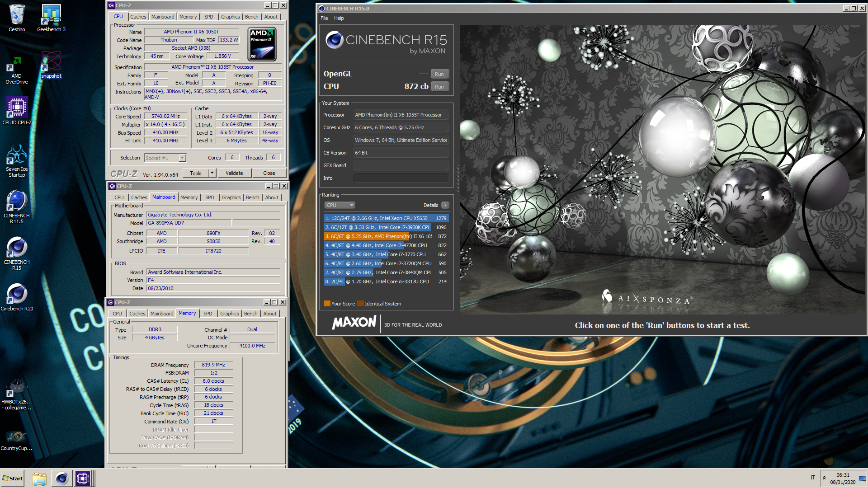The height and width of the screenshot is (488, 868).
Task: Open the Help menu in Cinebench
Action: (x=339, y=18)
